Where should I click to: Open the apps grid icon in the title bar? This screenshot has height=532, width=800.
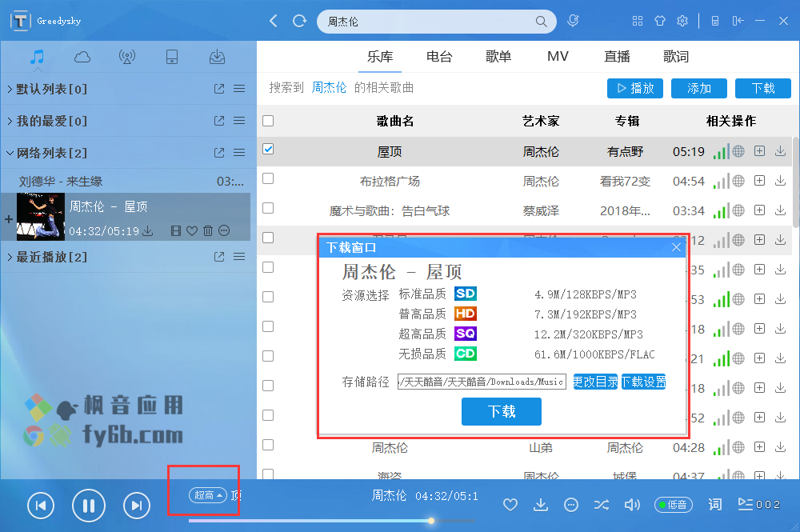(638, 21)
